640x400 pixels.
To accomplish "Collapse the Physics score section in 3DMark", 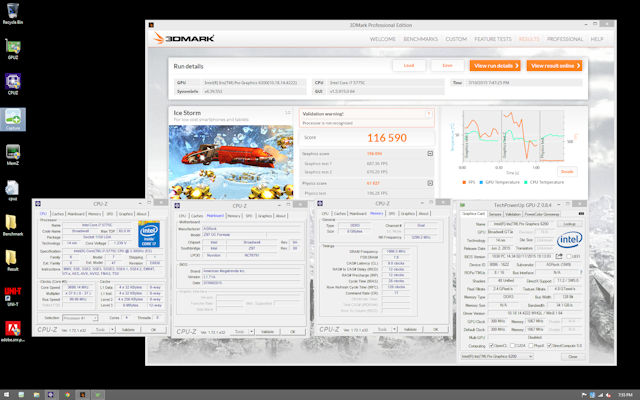I will [430, 183].
